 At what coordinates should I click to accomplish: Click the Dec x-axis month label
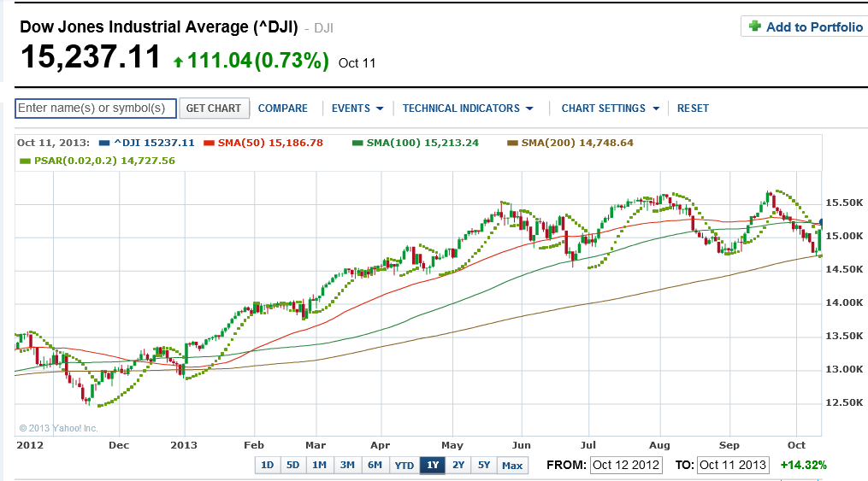[x=119, y=445]
